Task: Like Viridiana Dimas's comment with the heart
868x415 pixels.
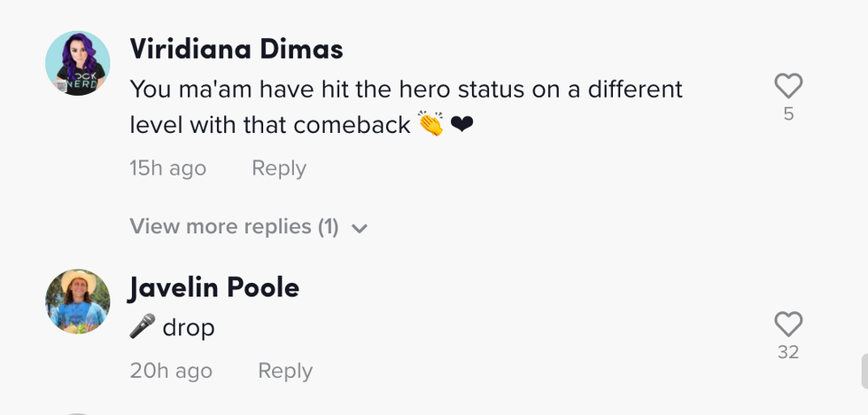Action: 787,86
